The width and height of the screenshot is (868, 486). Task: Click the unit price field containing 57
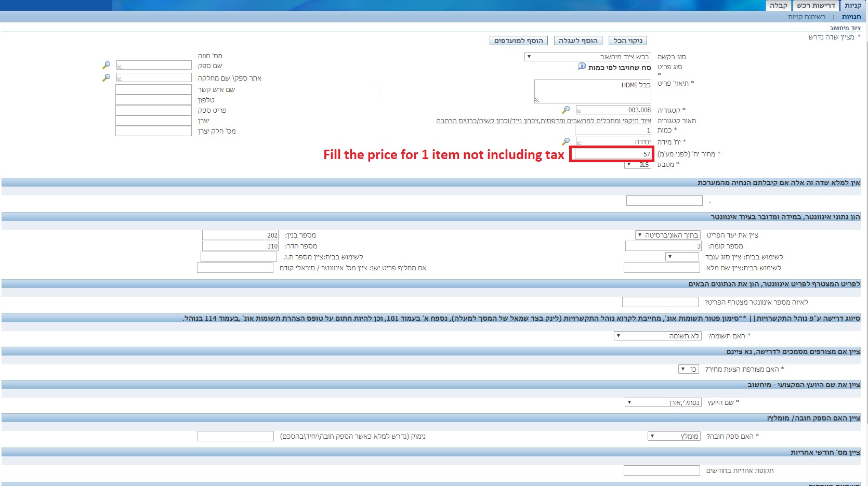tap(612, 154)
